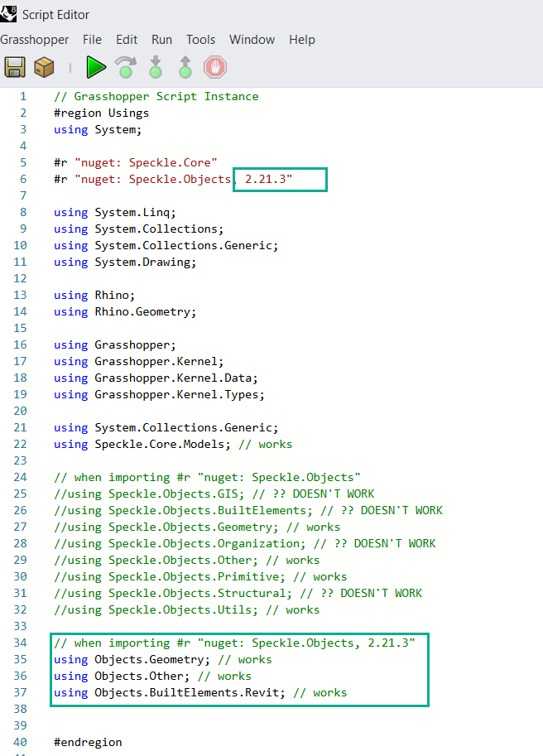Click line number 6 in gutter
The width and height of the screenshot is (543, 756).
click(x=23, y=179)
